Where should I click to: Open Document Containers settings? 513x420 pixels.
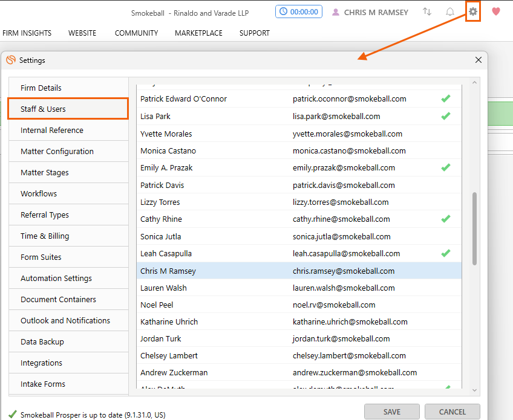(68, 299)
